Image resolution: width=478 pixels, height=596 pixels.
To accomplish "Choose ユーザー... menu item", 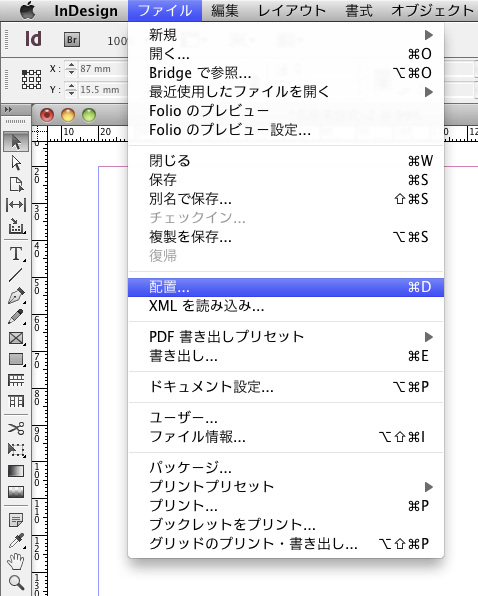I will tap(286, 418).
